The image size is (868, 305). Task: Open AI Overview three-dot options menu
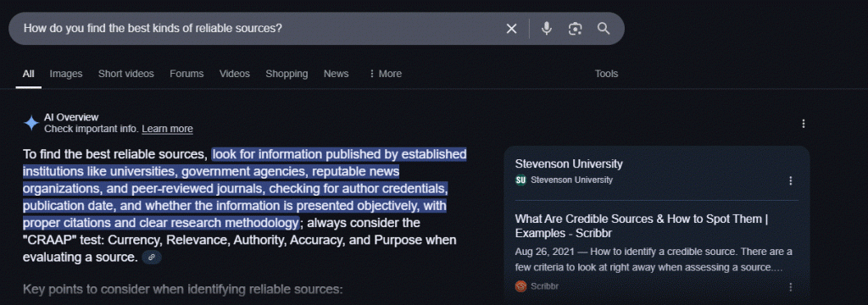(804, 124)
